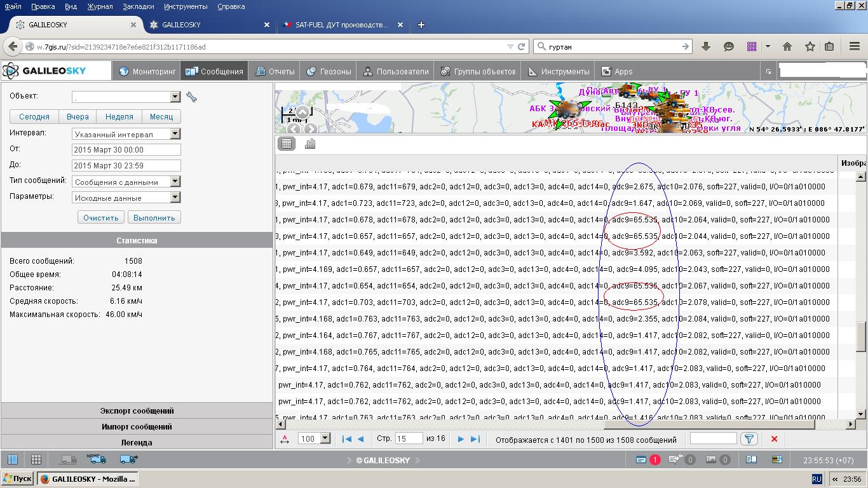Jump to first messages page
The width and height of the screenshot is (868, 488).
pos(347,438)
